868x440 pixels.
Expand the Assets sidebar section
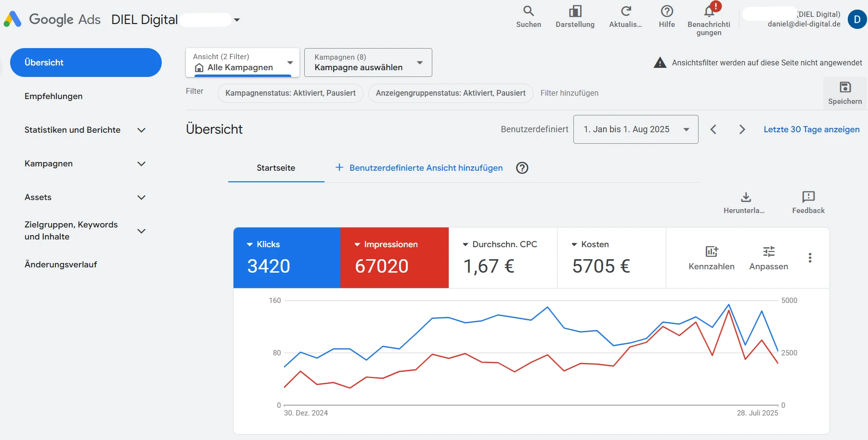tap(142, 197)
